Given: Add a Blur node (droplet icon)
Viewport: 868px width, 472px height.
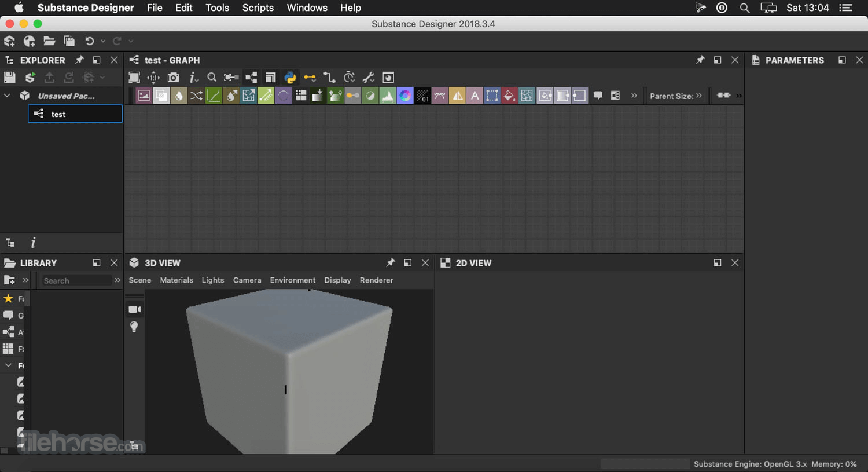Looking at the screenshot, I should (179, 96).
